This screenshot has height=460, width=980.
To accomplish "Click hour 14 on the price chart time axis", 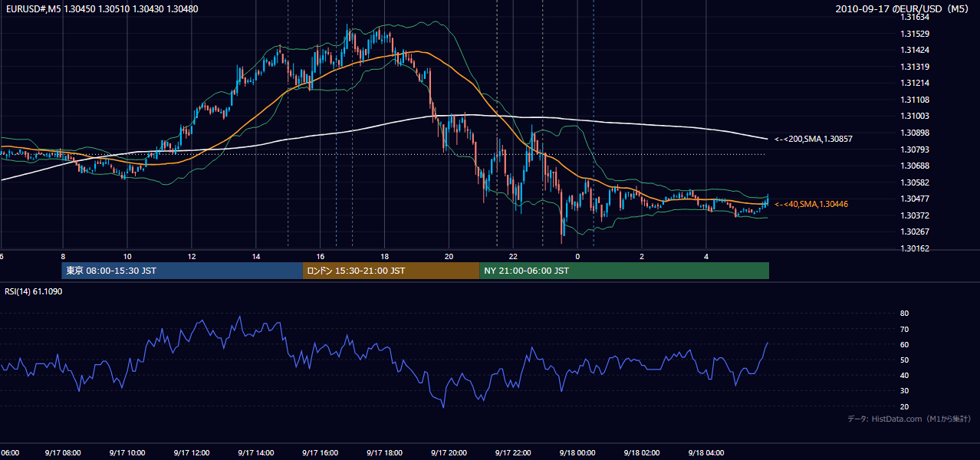I will (x=256, y=257).
